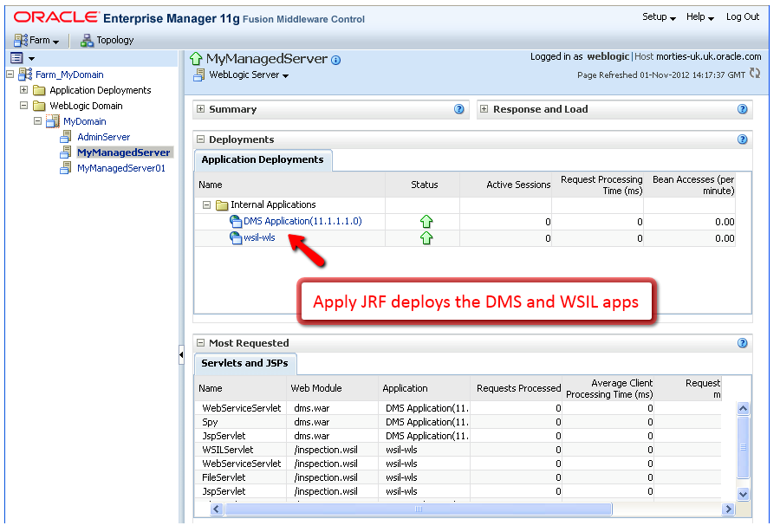Image resolution: width=780 pixels, height=532 pixels.
Task: Select the Servlets and JSPs tab
Action: click(244, 364)
